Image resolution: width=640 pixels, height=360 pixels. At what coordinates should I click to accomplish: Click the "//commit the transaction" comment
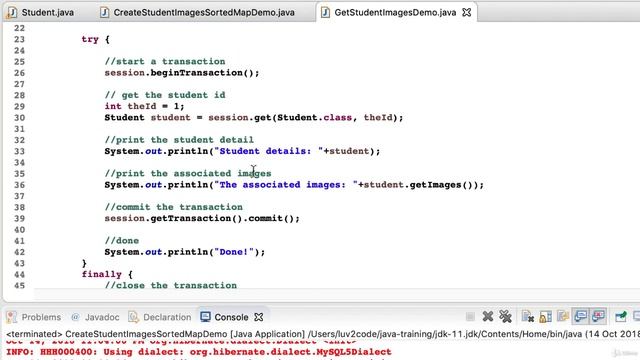coord(173,207)
